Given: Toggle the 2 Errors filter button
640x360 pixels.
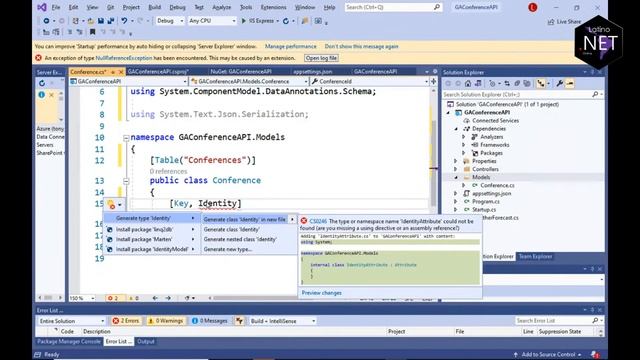Looking at the screenshot, I should [x=126, y=321].
